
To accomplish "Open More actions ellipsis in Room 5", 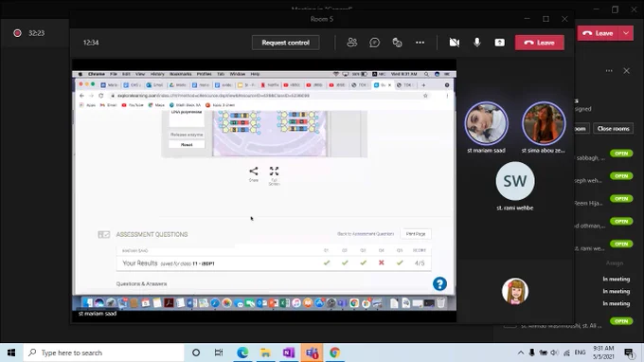I will pos(420,43).
